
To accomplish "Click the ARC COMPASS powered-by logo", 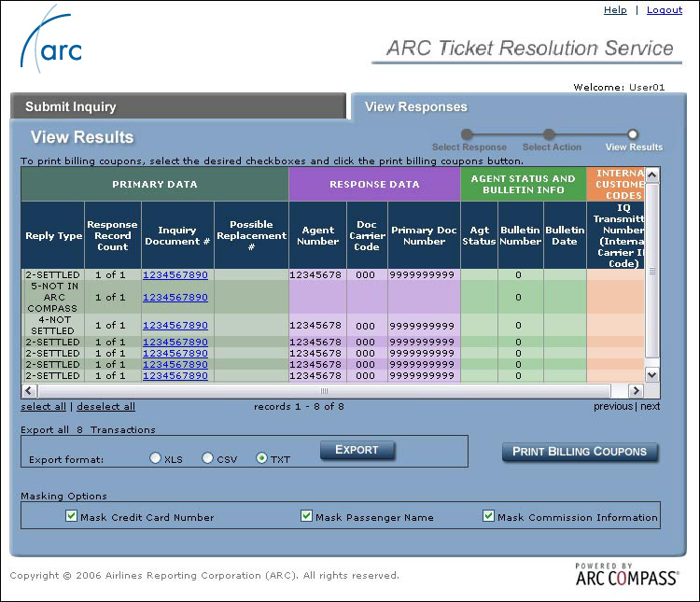I will [627, 574].
